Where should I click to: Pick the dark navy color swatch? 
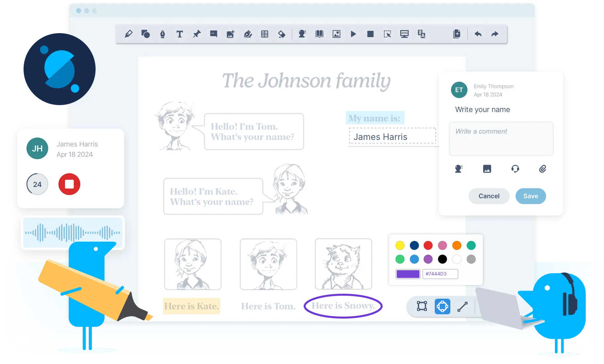[x=414, y=245]
